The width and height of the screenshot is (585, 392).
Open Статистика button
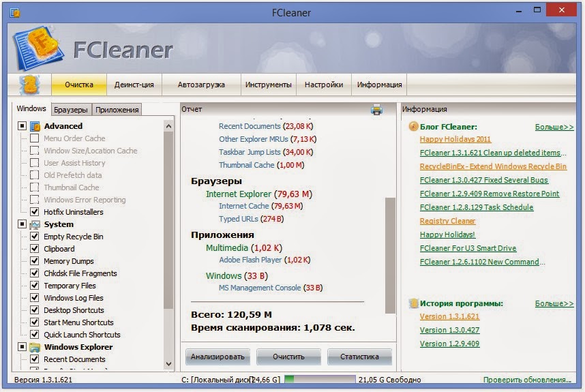click(x=359, y=357)
